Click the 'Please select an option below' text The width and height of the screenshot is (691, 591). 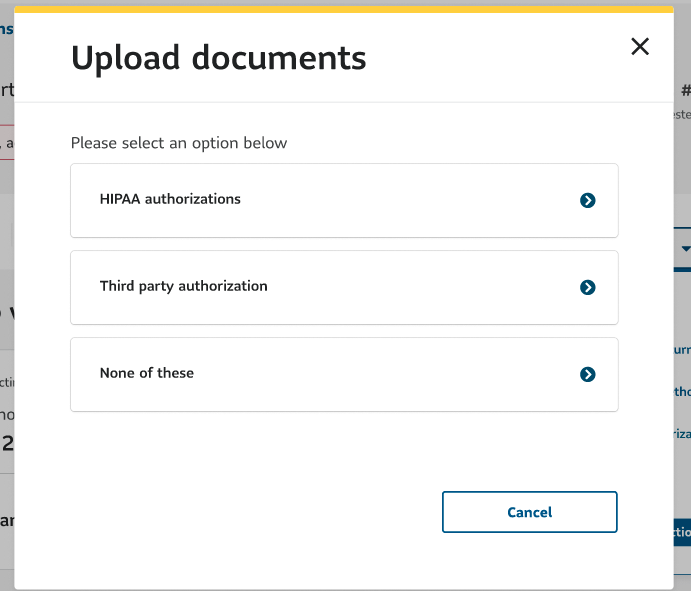179,143
